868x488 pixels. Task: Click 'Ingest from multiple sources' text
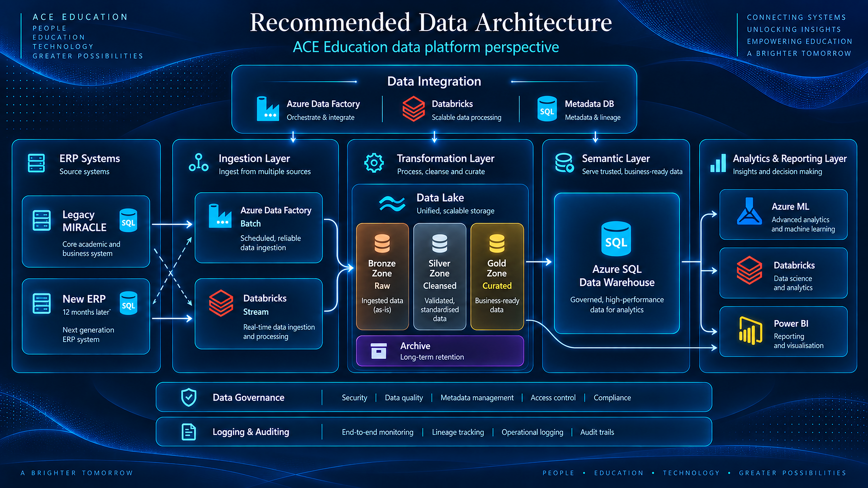pyautogui.click(x=264, y=171)
